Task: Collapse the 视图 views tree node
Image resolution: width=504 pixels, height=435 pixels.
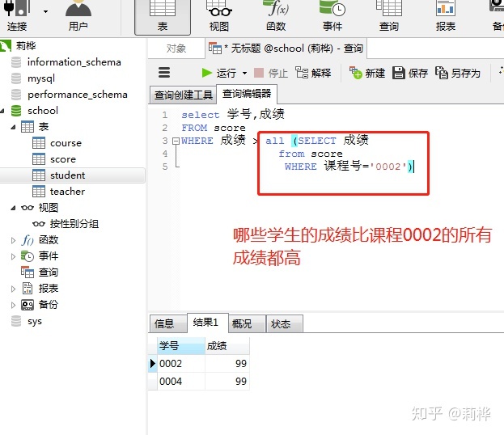Action: coord(13,208)
